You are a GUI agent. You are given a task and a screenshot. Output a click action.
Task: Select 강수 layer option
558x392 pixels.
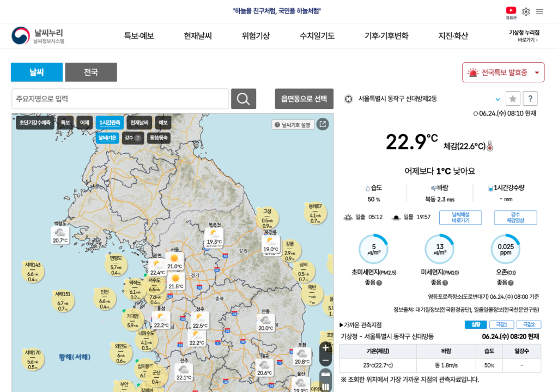pos(133,138)
